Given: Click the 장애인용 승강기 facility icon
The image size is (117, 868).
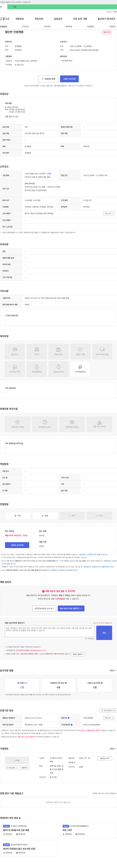Looking at the screenshot, I should (x=45, y=424).
